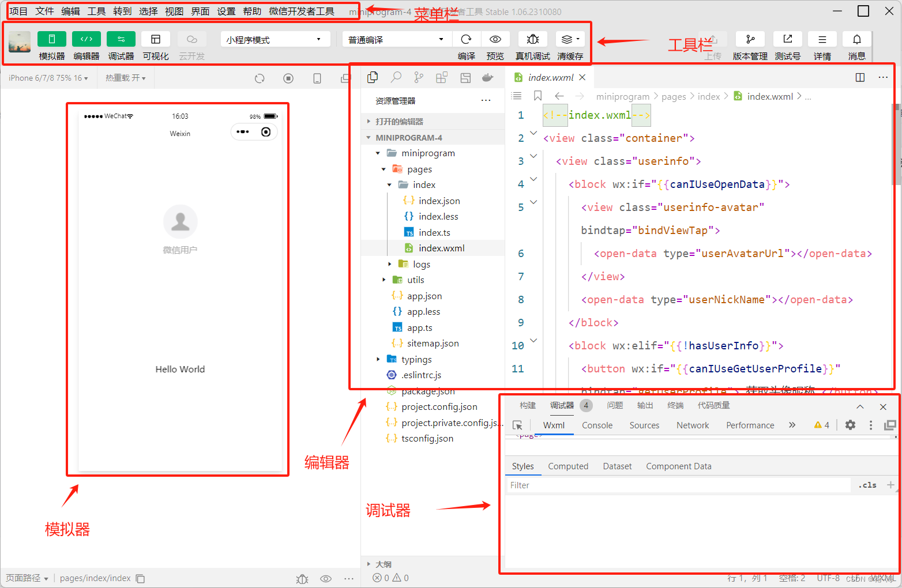Switch to the 问题 panel tab

click(x=615, y=405)
